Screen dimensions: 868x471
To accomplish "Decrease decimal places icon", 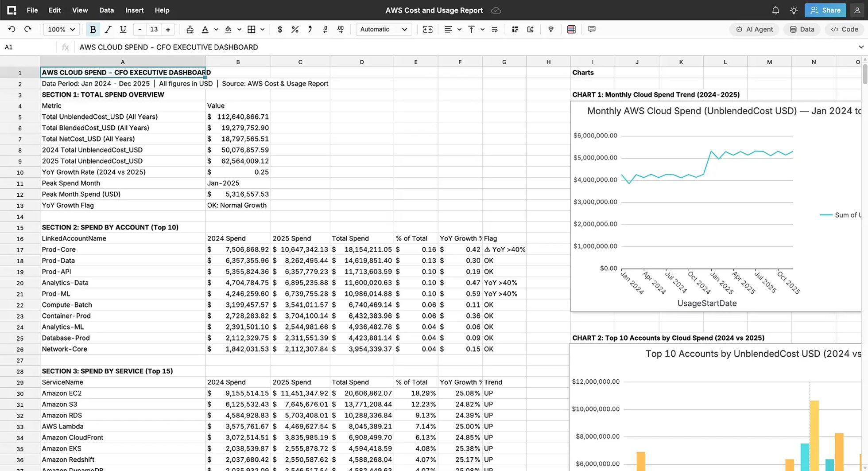I will click(x=325, y=29).
